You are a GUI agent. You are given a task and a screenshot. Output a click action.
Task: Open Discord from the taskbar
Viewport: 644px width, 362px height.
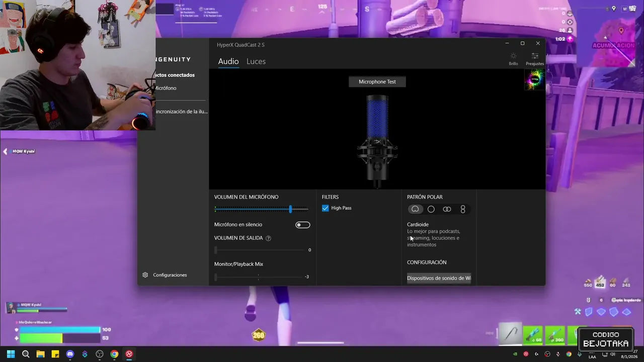(70, 354)
